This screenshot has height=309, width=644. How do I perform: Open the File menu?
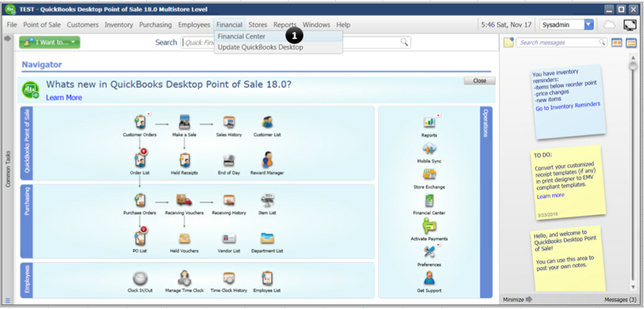click(x=12, y=25)
